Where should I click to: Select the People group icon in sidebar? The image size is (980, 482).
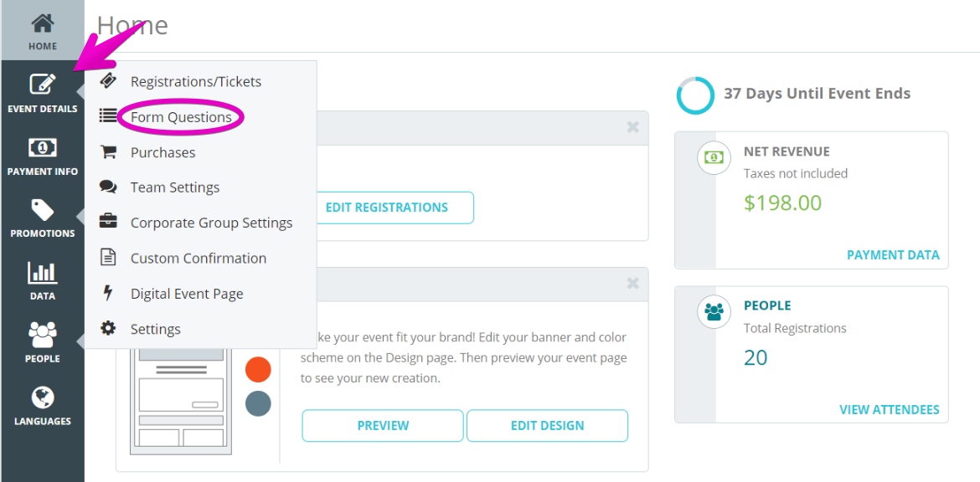tap(43, 336)
